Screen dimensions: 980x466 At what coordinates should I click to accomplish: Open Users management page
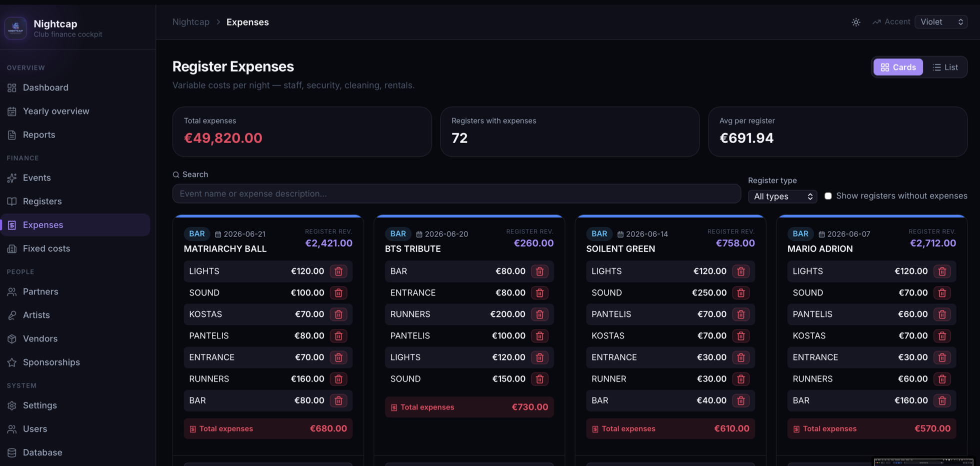pyautogui.click(x=75, y=429)
